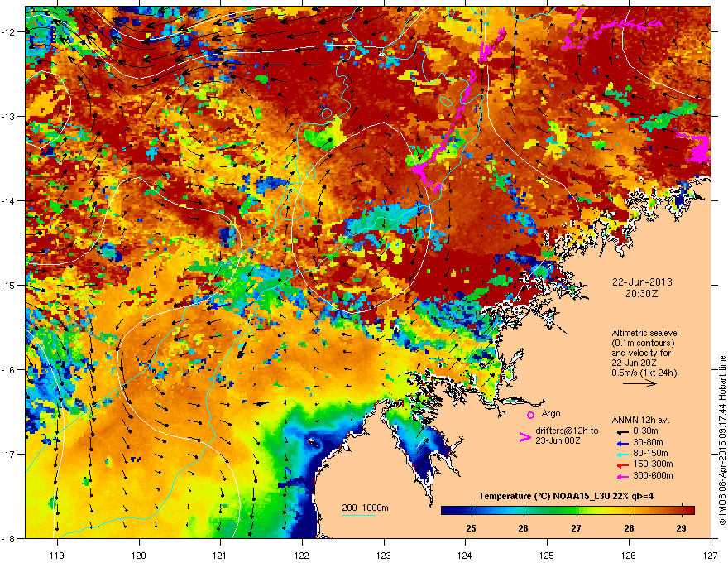Click the '80-150m' depth label

tap(650, 454)
